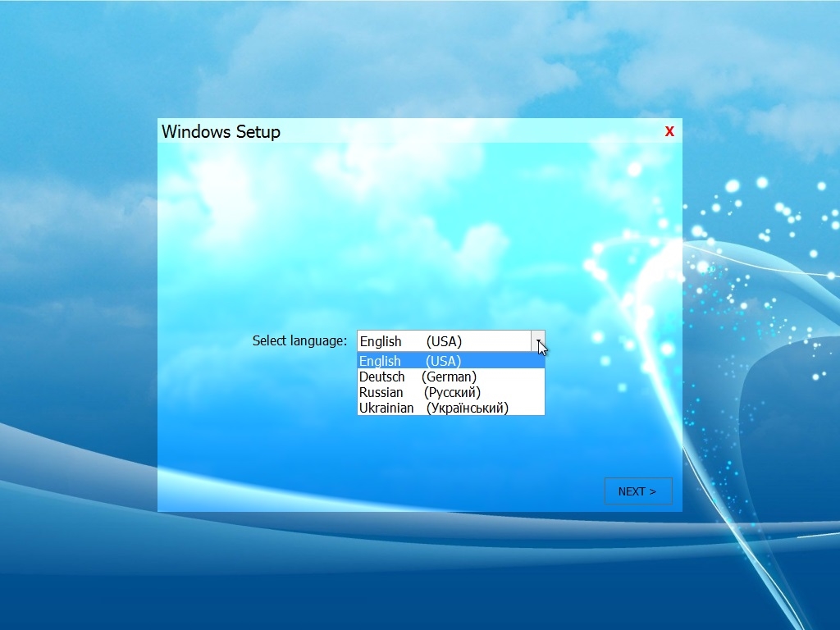Click "(USA)" in the highlighted list row
840x630 pixels.
(443, 361)
